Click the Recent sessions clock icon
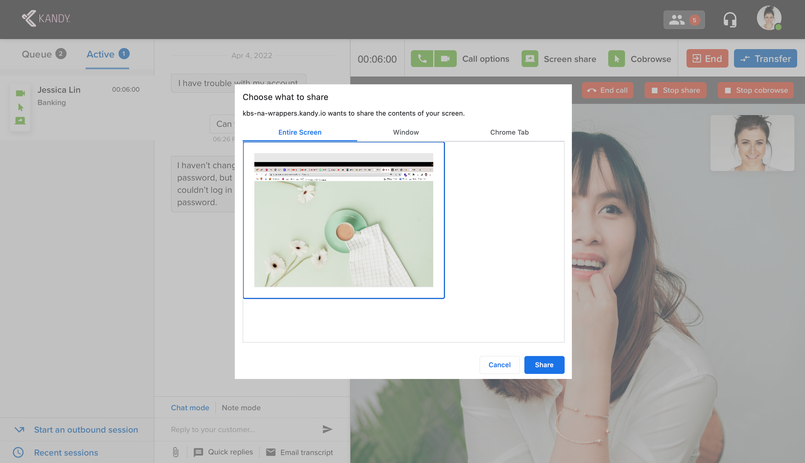The width and height of the screenshot is (805, 463). [18, 452]
